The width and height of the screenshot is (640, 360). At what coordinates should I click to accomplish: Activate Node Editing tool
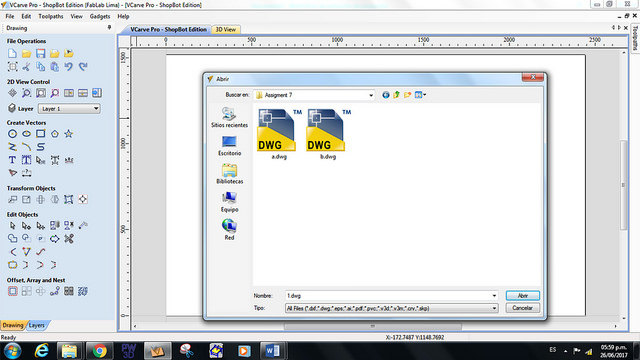pyautogui.click(x=27, y=225)
